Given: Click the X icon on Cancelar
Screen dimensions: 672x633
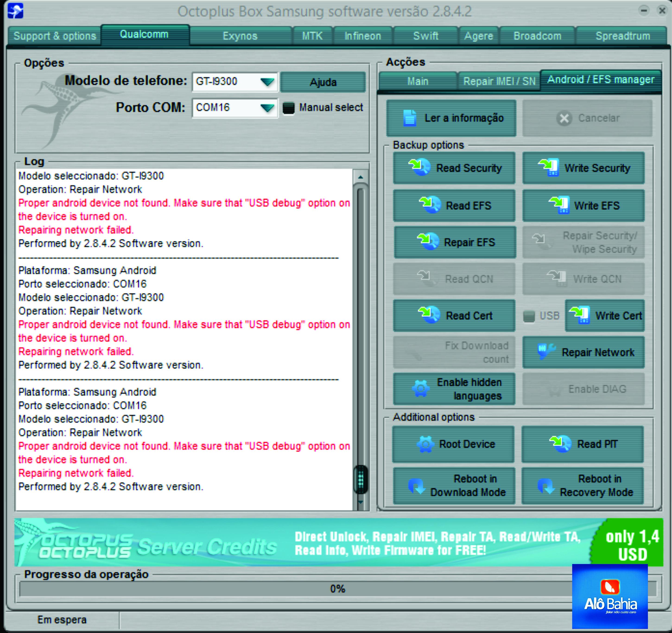Looking at the screenshot, I should pyautogui.click(x=564, y=118).
